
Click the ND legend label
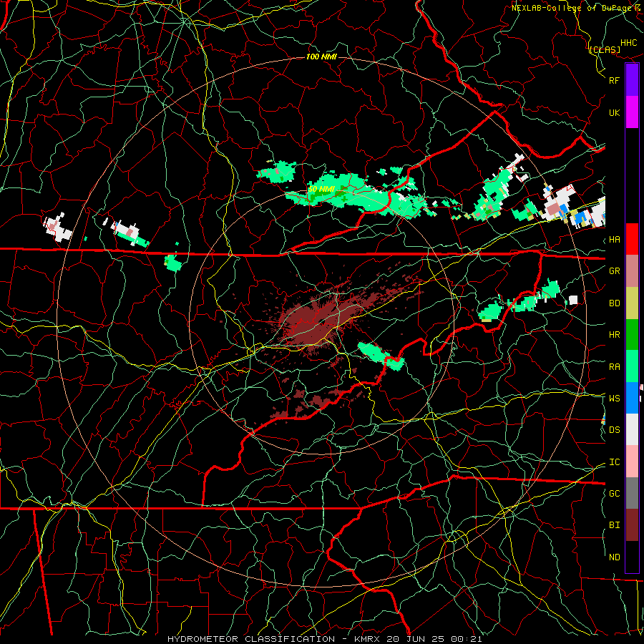click(x=614, y=557)
